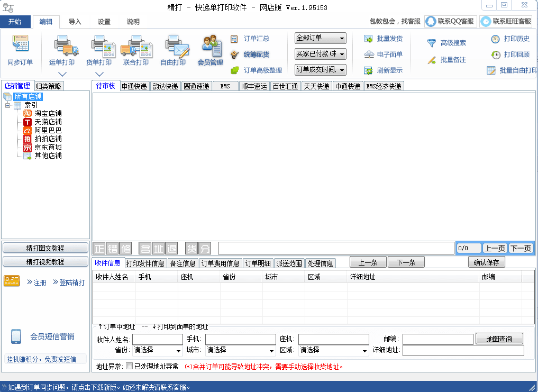
Task: Open 打印回顾 print review
Action: tap(510, 54)
